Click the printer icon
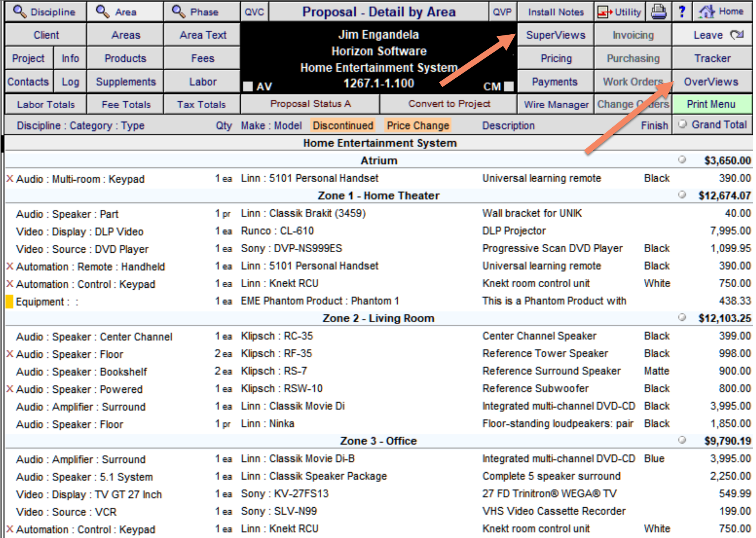756x538 pixels. click(x=659, y=12)
